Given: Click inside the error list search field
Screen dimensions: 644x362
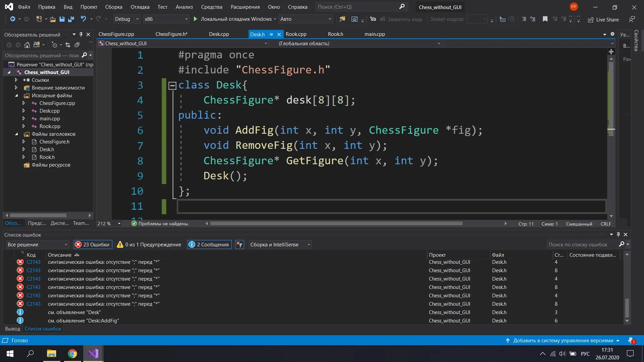Looking at the screenshot, I should point(581,245).
